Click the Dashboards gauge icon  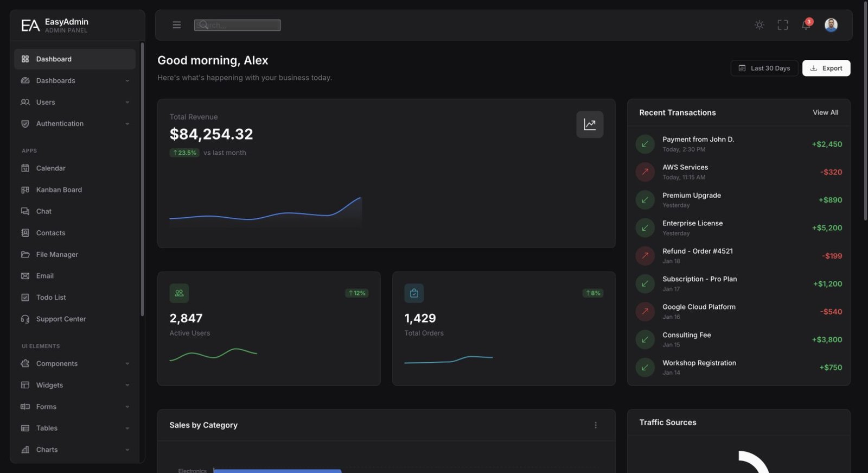click(x=25, y=81)
